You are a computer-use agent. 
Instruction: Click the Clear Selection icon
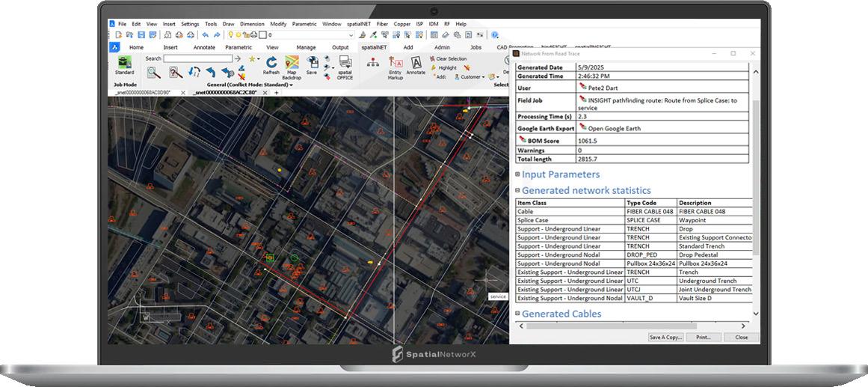click(432, 58)
